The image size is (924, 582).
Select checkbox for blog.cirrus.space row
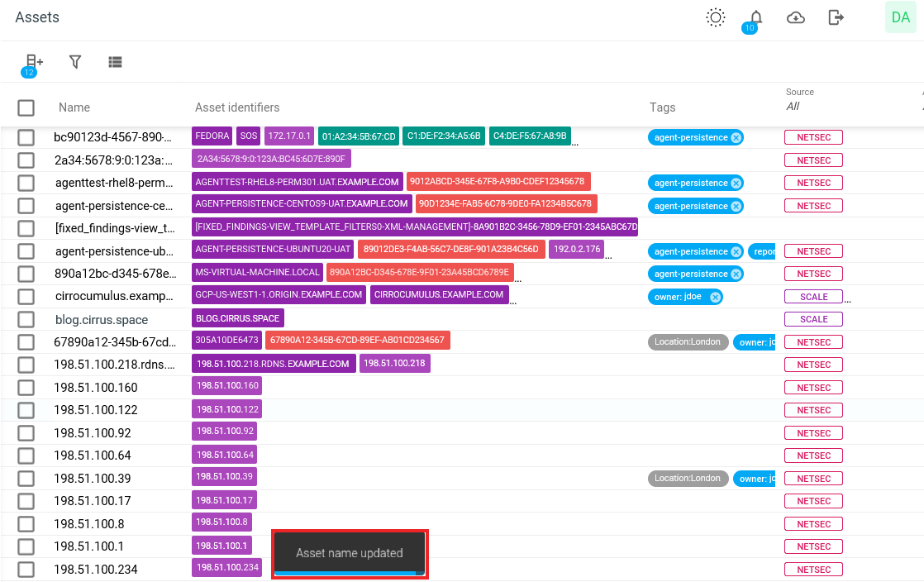(x=26, y=319)
